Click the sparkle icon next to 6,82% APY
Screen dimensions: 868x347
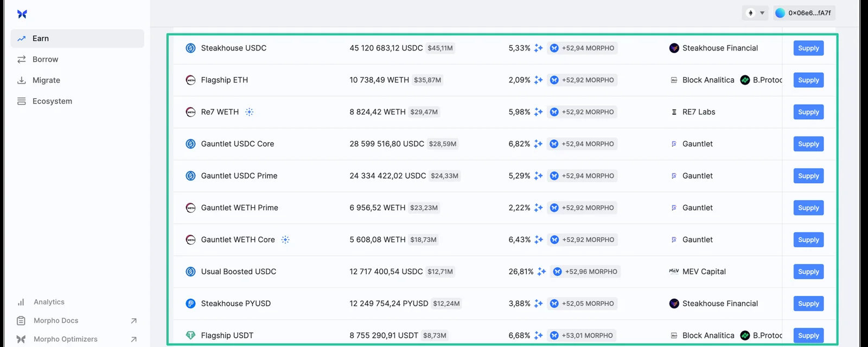pos(538,144)
